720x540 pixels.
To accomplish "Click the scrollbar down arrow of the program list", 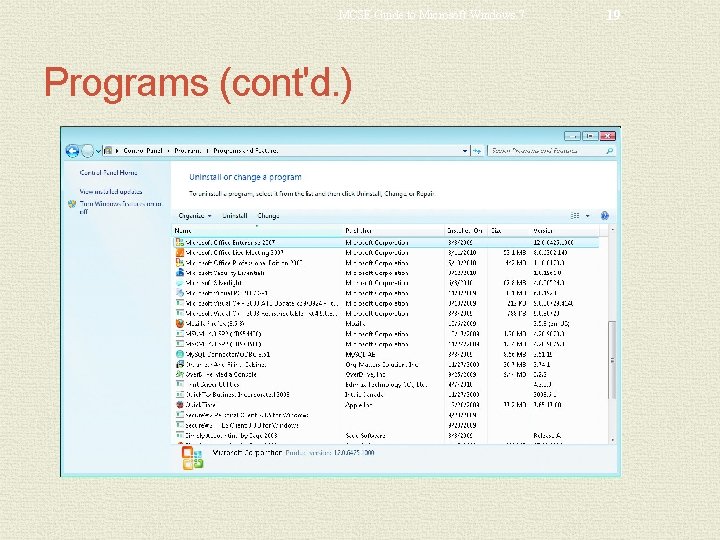I will (612, 440).
